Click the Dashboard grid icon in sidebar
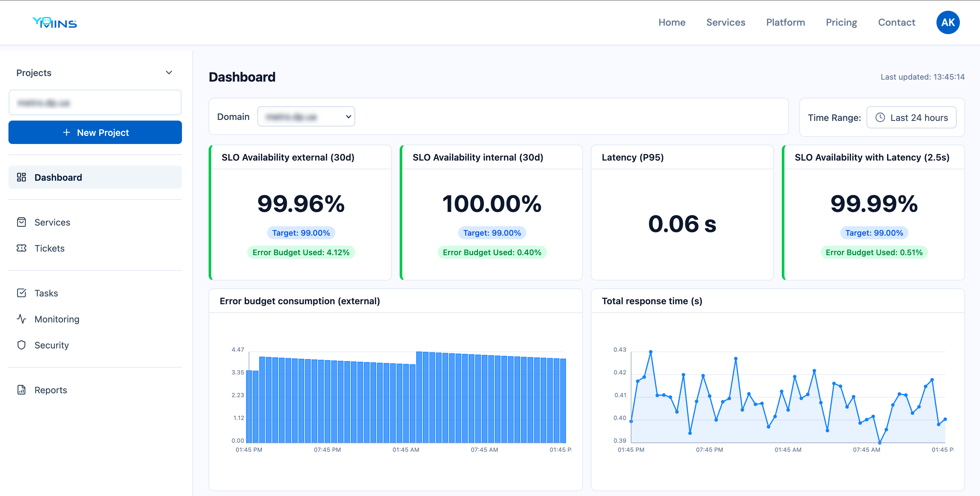This screenshot has height=496, width=980. pyautogui.click(x=21, y=177)
